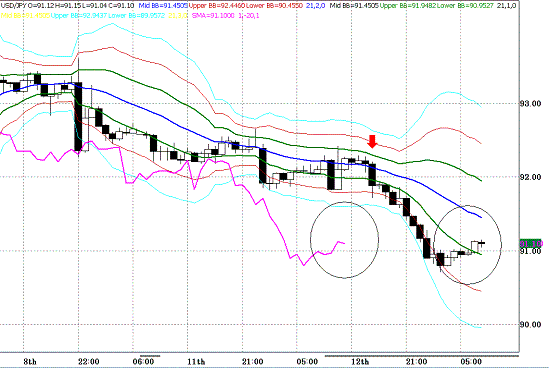Image resolution: width=549 pixels, height=368 pixels.
Task: Click the black 21,1,0 parameter label
Action: pos(506,6)
